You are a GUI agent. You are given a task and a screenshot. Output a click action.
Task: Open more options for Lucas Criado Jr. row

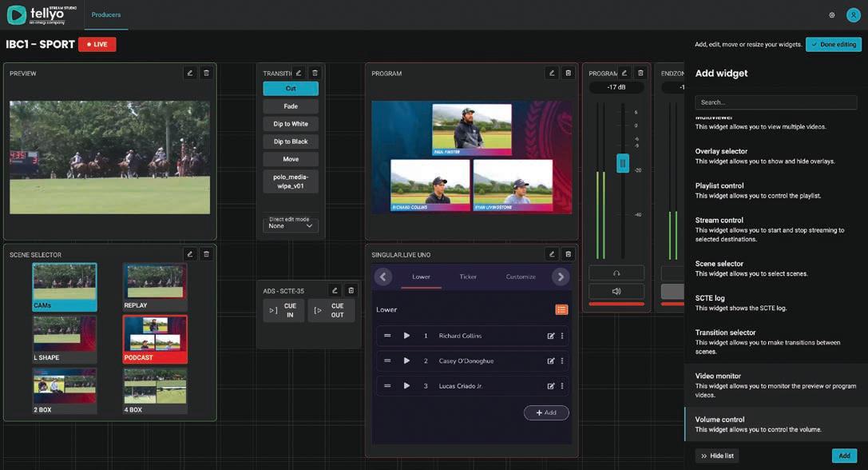pos(562,386)
